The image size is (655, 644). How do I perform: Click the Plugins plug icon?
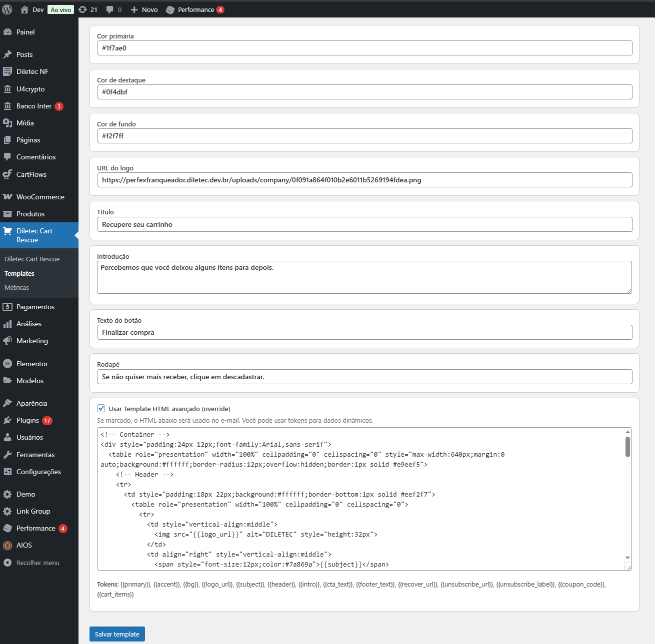click(7, 420)
